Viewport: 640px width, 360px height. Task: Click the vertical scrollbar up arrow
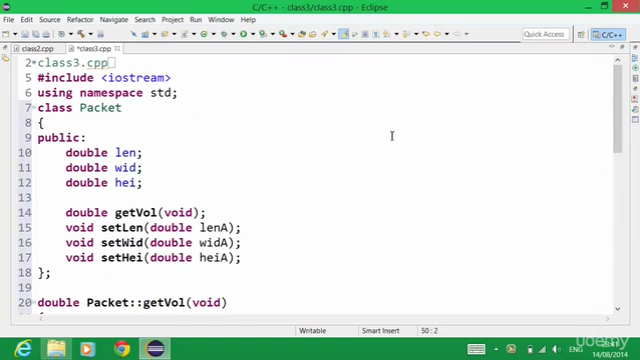pyautogui.click(x=618, y=60)
